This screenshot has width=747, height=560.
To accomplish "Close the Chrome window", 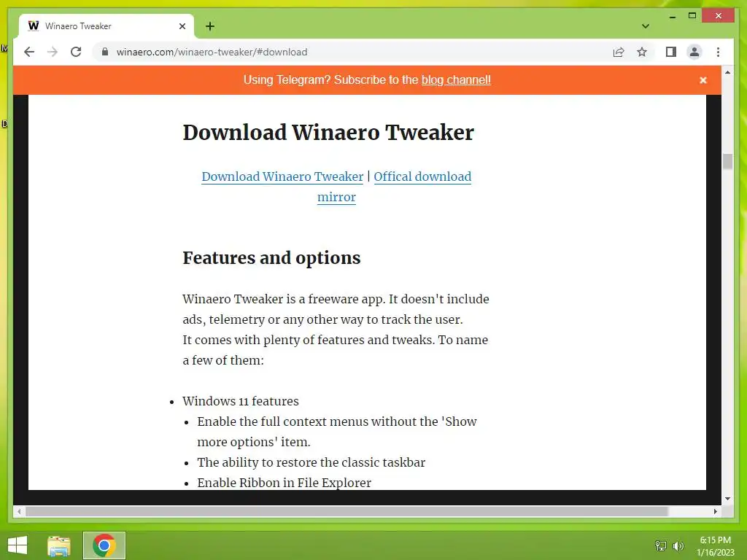I will tap(719, 16).
